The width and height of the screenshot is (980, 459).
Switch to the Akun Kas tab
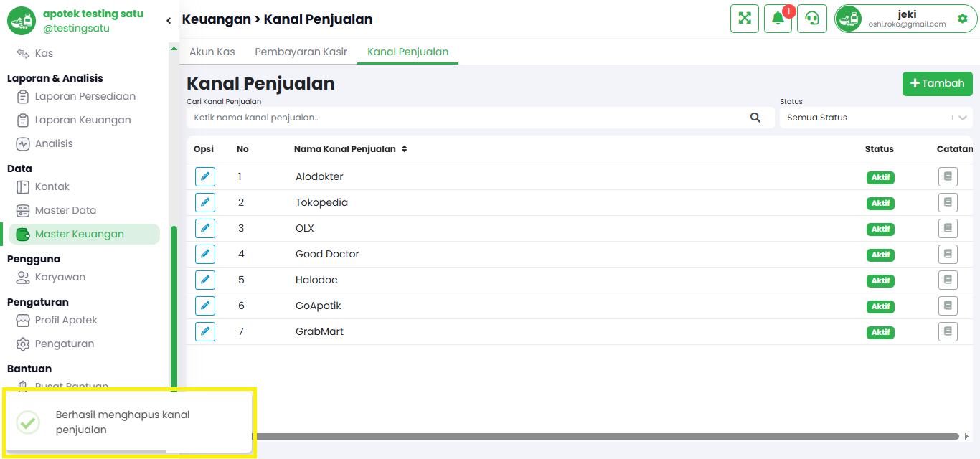coord(212,52)
